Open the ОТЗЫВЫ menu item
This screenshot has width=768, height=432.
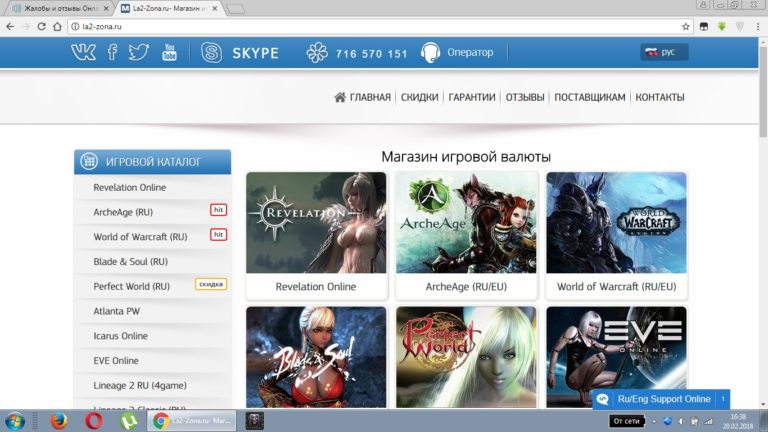point(525,97)
